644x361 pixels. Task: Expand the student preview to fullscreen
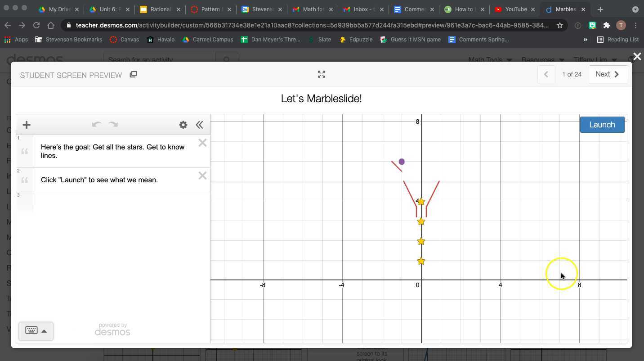(321, 74)
